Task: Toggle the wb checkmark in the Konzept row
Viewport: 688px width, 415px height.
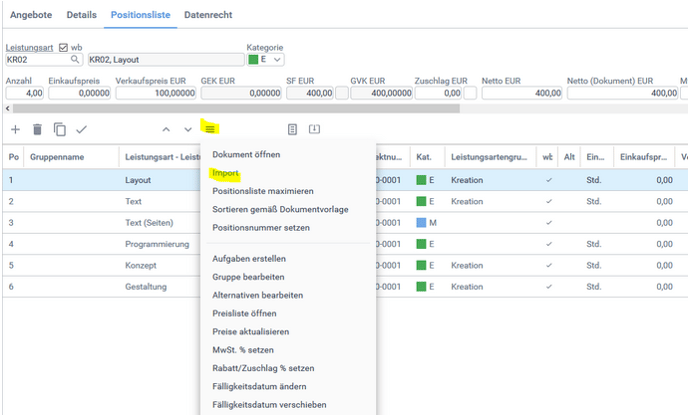Action: pos(548,265)
